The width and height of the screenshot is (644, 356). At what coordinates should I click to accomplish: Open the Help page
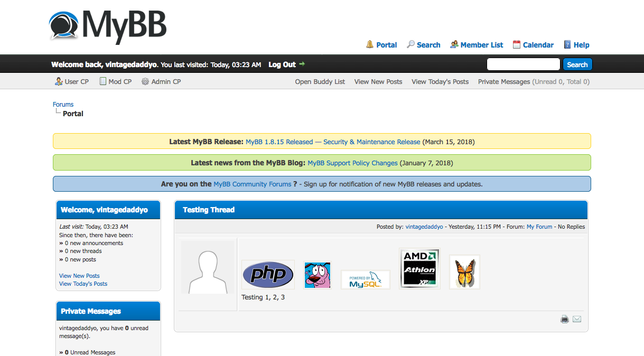pyautogui.click(x=581, y=45)
